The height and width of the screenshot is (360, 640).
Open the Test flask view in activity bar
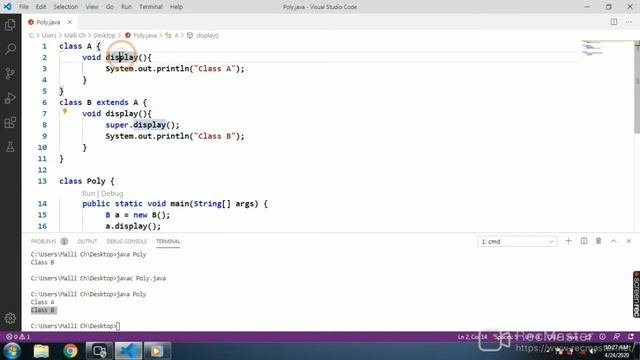click(10, 147)
